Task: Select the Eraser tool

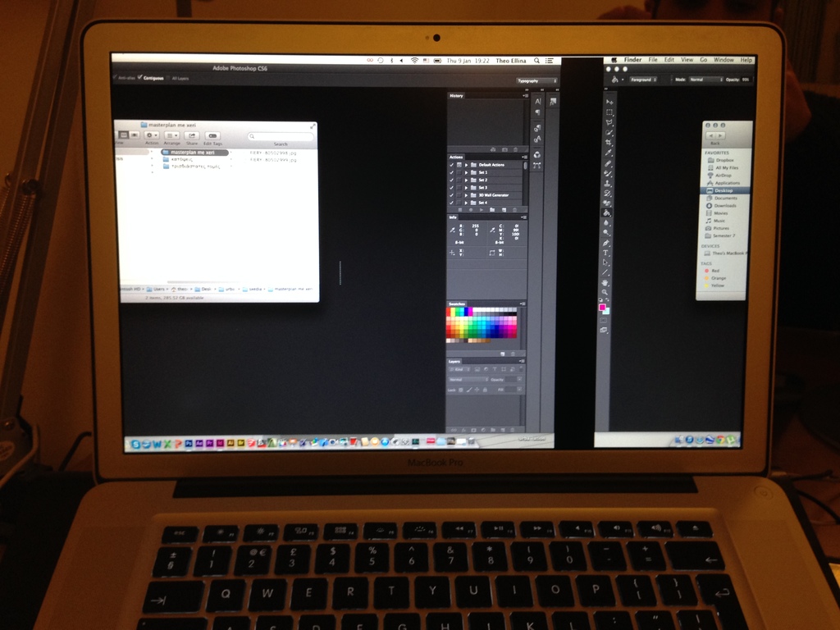Action: coord(608,203)
